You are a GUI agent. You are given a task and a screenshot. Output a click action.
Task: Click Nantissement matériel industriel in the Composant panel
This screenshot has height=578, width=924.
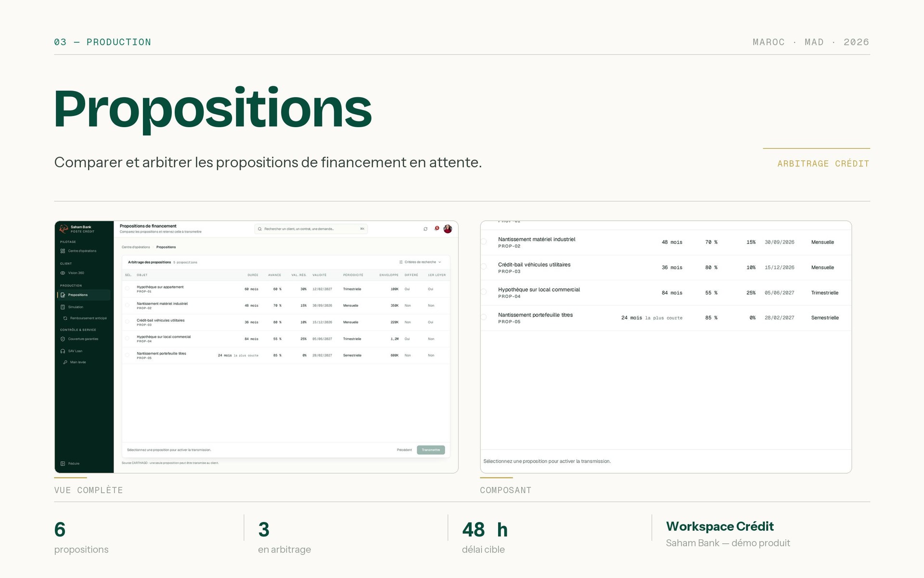pyautogui.click(x=537, y=239)
